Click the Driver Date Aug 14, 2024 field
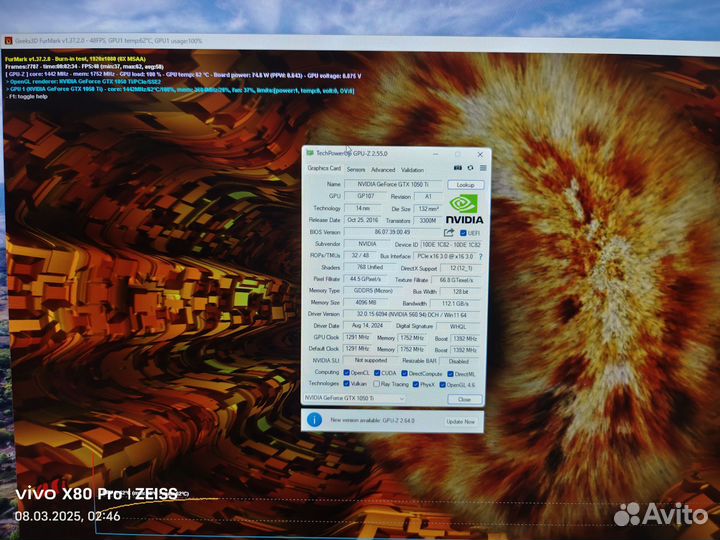This screenshot has height=540, width=720. pyautogui.click(x=367, y=326)
